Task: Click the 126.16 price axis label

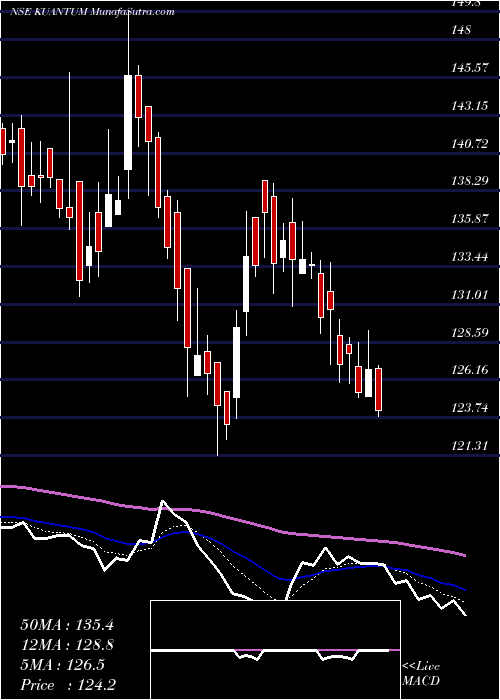Action: pyautogui.click(x=470, y=370)
